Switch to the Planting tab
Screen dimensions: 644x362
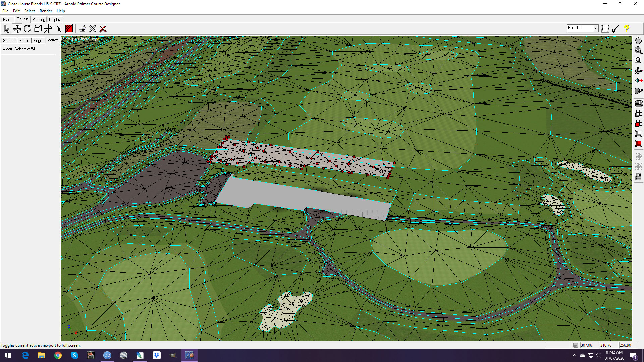click(x=39, y=20)
